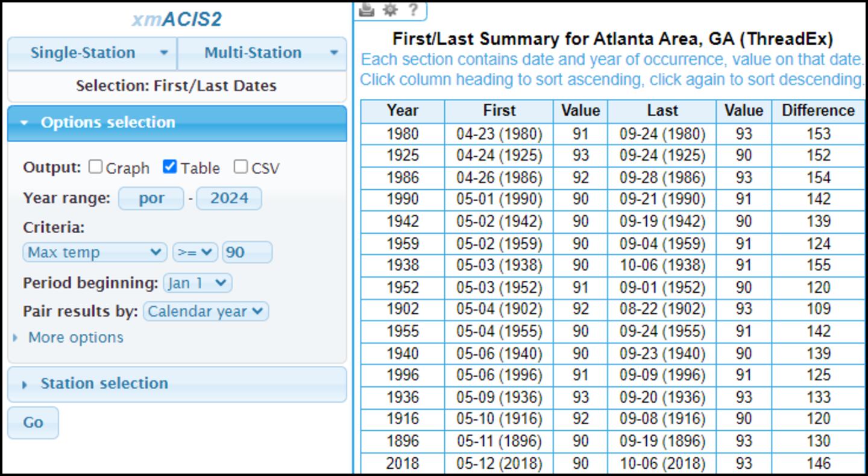Click the criteria threshold field containing 90

click(247, 252)
